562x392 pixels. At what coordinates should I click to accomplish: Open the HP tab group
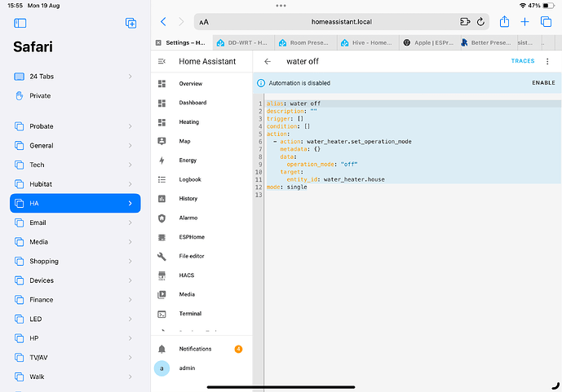[75, 338]
